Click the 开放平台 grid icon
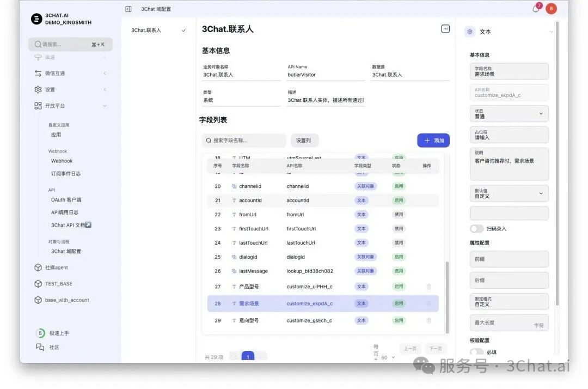Viewport: 588px width, 389px height. 38,106
